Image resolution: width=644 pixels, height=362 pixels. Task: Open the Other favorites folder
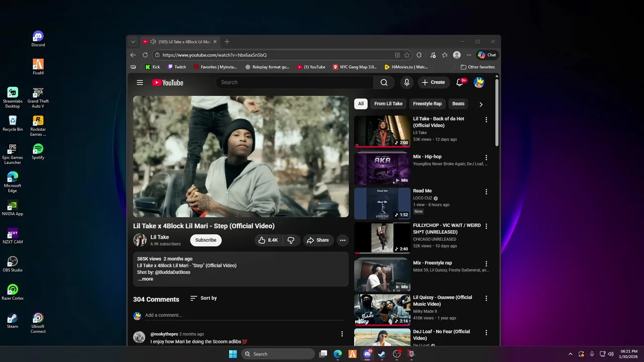click(x=478, y=67)
